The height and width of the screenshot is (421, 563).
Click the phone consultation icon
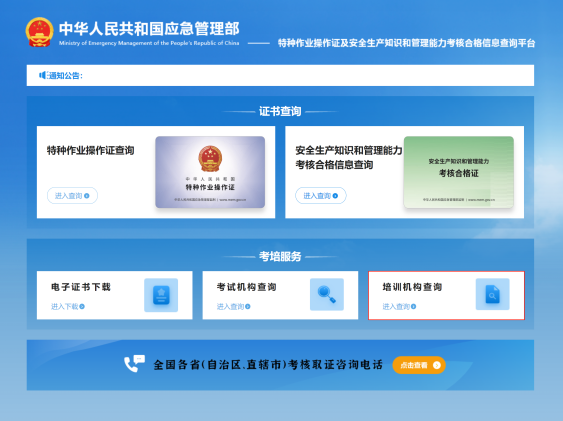[x=134, y=364]
